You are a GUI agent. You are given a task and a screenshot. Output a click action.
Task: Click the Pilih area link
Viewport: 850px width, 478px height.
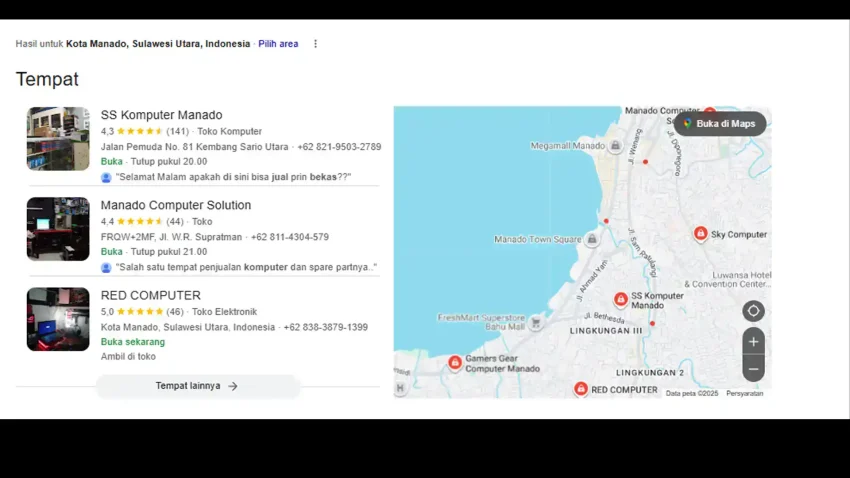[x=278, y=44]
